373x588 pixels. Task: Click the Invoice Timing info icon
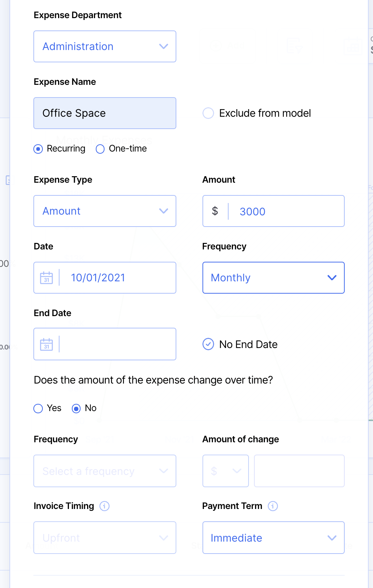(x=104, y=506)
